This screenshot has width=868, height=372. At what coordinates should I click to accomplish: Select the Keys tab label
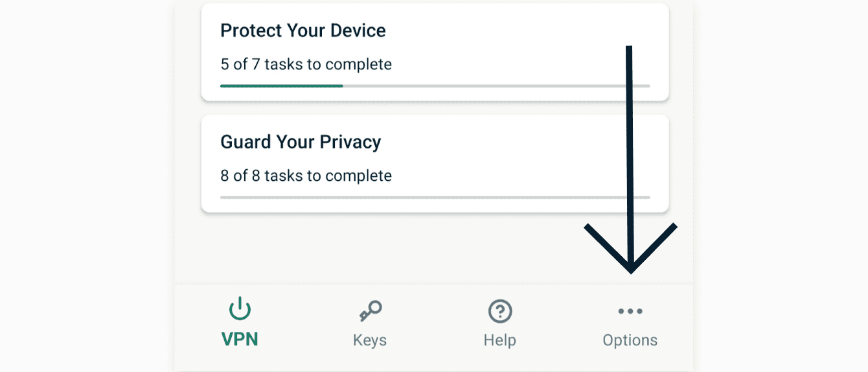[x=370, y=340]
